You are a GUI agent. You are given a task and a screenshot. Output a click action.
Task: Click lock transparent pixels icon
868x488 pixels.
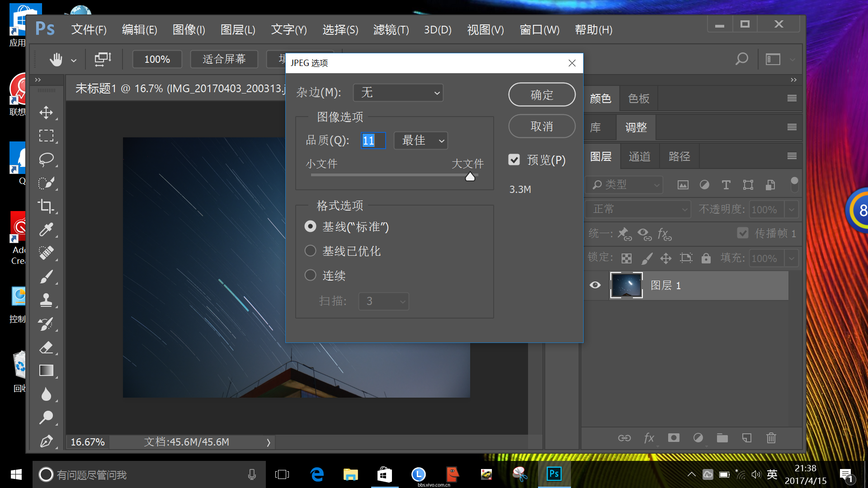(x=627, y=258)
